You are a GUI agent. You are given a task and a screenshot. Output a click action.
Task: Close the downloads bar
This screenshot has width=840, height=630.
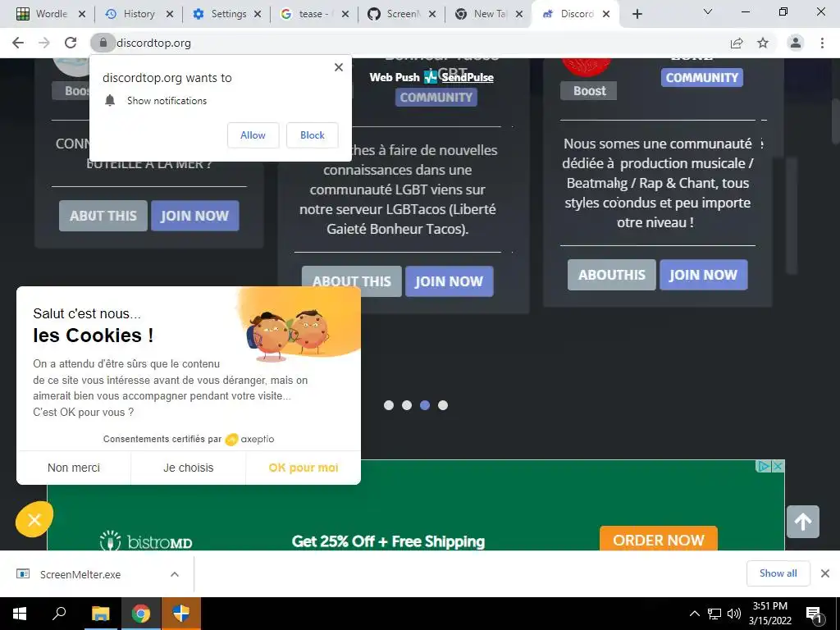click(825, 573)
